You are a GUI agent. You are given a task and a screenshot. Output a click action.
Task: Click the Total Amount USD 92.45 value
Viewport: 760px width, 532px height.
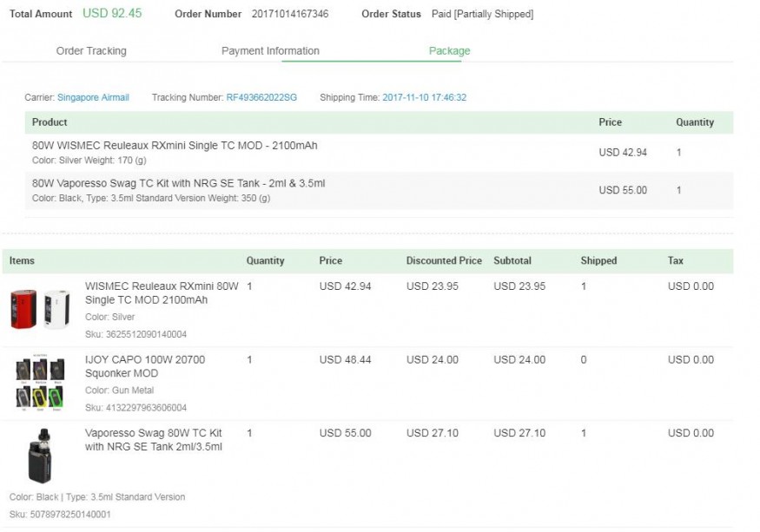tap(112, 14)
